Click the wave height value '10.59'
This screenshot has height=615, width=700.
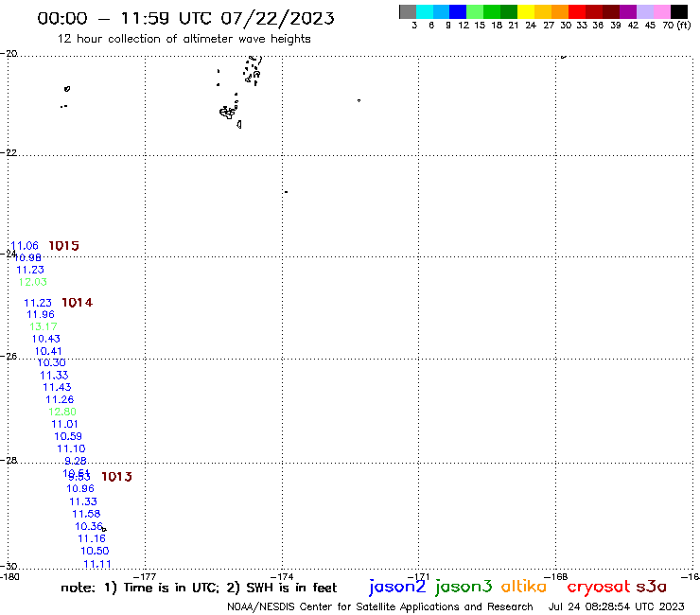(68, 436)
